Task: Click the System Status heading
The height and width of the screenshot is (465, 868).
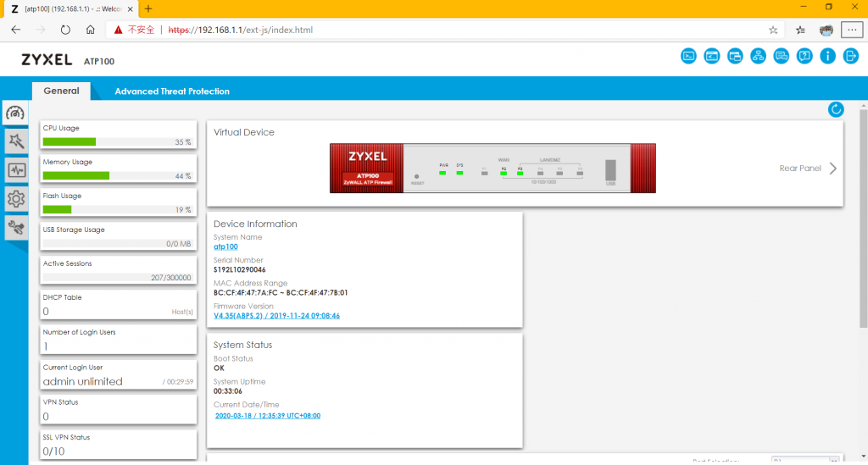Action: pos(243,345)
